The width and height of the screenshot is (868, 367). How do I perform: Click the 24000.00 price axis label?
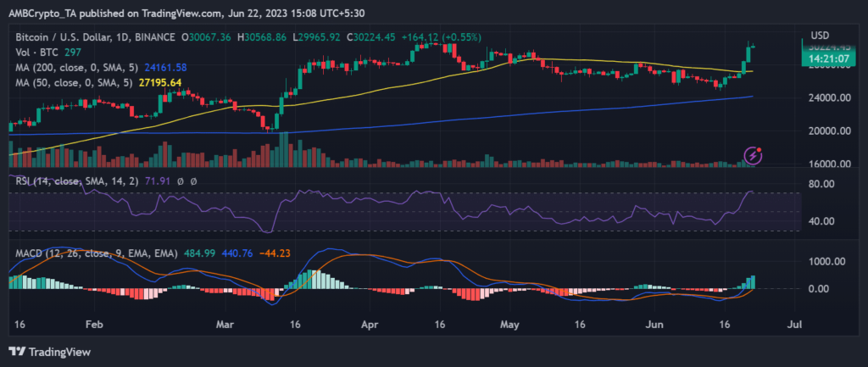click(830, 98)
